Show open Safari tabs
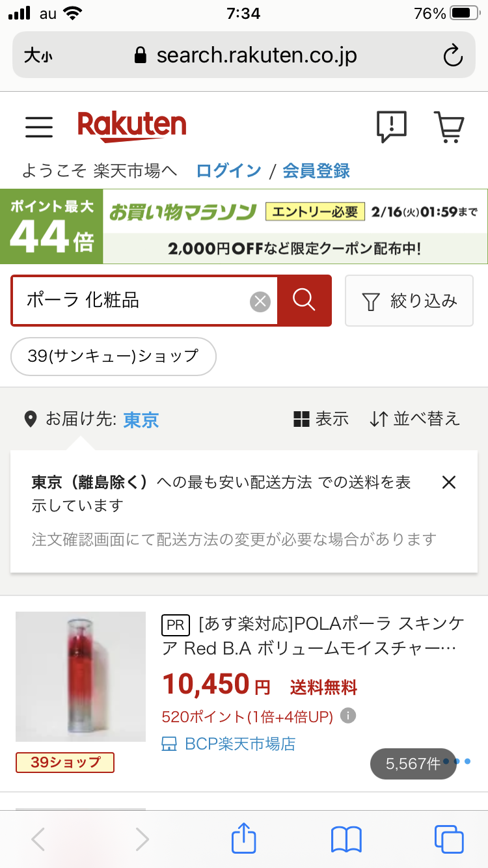 pyautogui.click(x=449, y=839)
